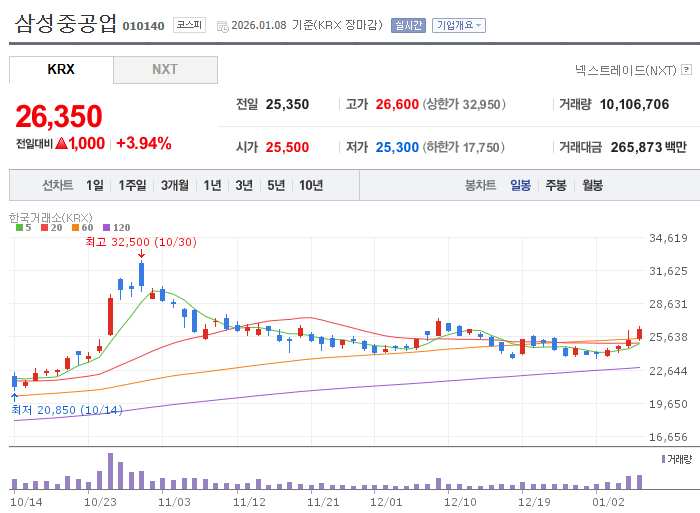Open the 넥스트레이드 help question-mark icon
700x513 pixels.
[687, 70]
